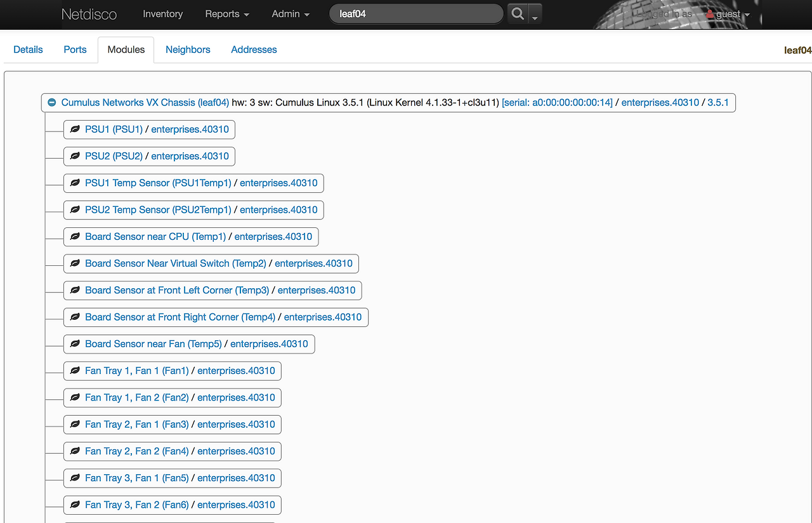Screen dimensions: 812x523
Task: Open Fan Tray 2, Fan 1 (Fan3) link
Action: click(137, 424)
